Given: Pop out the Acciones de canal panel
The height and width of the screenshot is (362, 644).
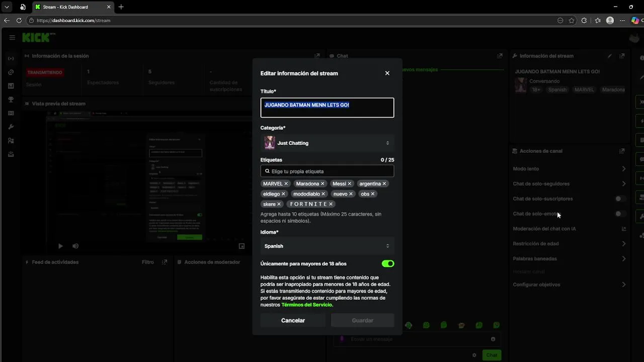Looking at the screenshot, I should [x=622, y=151].
